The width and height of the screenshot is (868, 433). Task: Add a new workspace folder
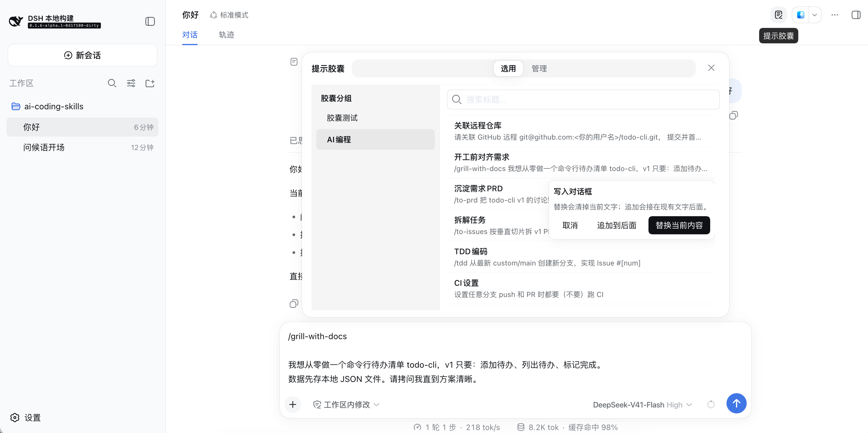coord(150,83)
